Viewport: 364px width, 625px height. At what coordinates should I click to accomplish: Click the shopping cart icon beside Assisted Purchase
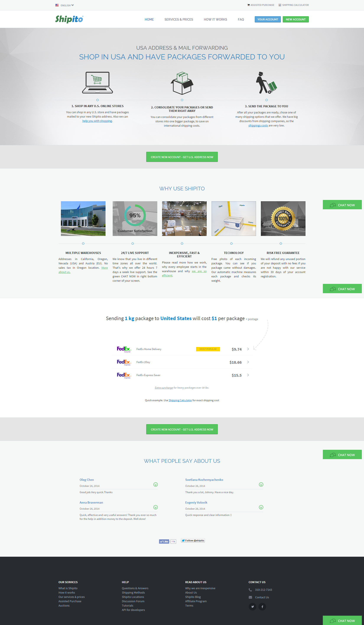click(x=249, y=5)
